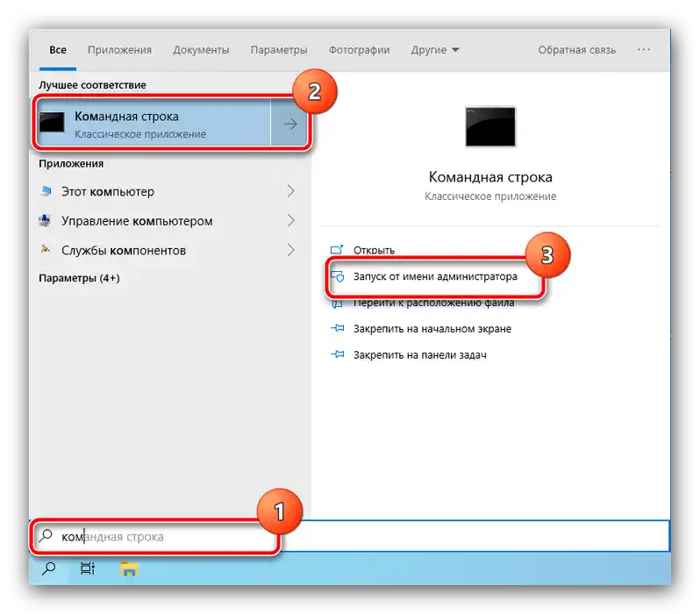Click Закрепить на начальном экране
The width and height of the screenshot is (700, 614).
click(x=432, y=329)
